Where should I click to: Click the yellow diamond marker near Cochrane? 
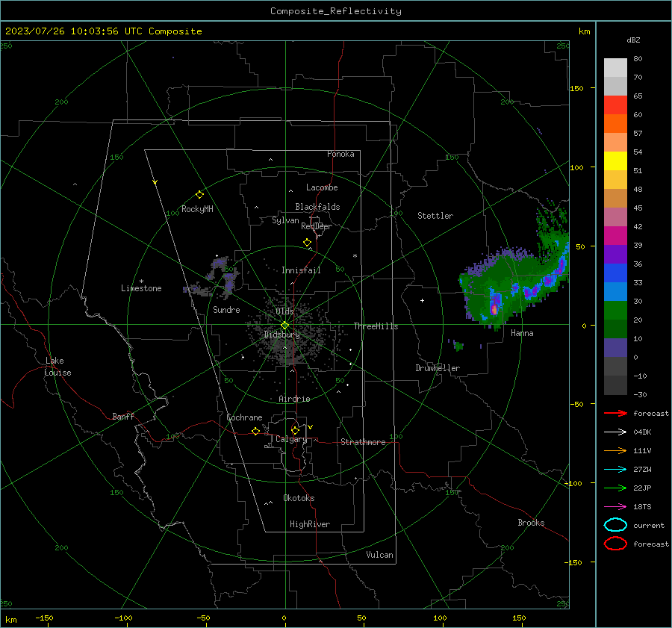click(x=255, y=431)
